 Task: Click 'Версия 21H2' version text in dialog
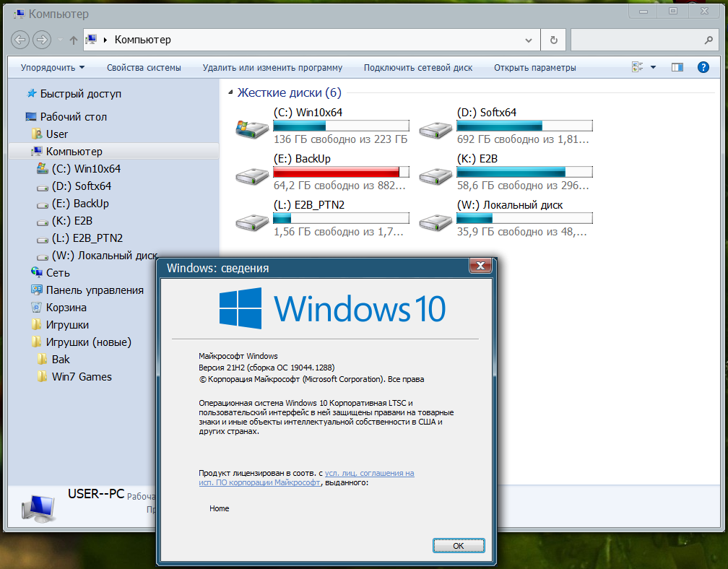click(x=266, y=368)
